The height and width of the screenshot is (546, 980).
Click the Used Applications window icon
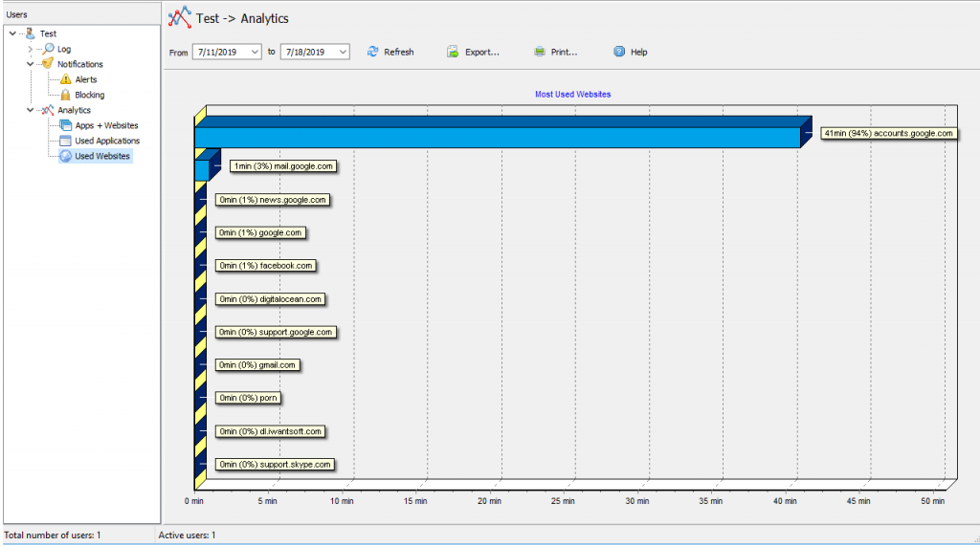pos(65,141)
